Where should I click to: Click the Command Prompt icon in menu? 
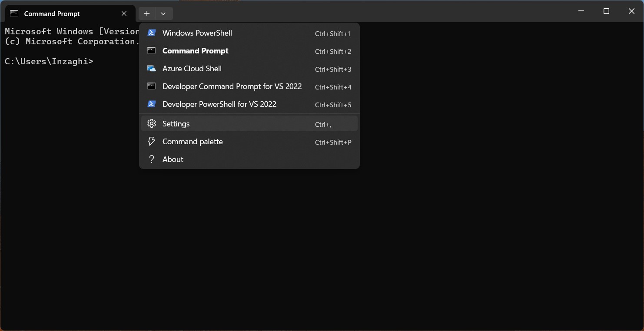152,50
